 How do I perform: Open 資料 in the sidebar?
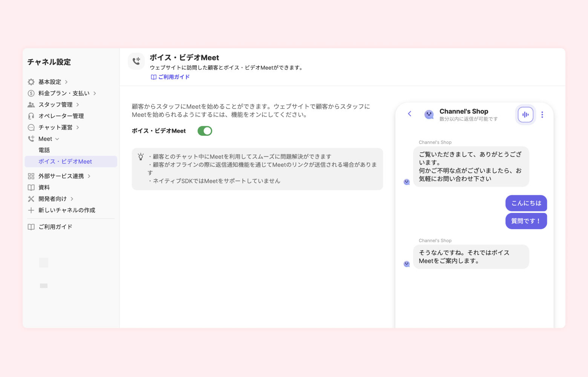click(44, 187)
